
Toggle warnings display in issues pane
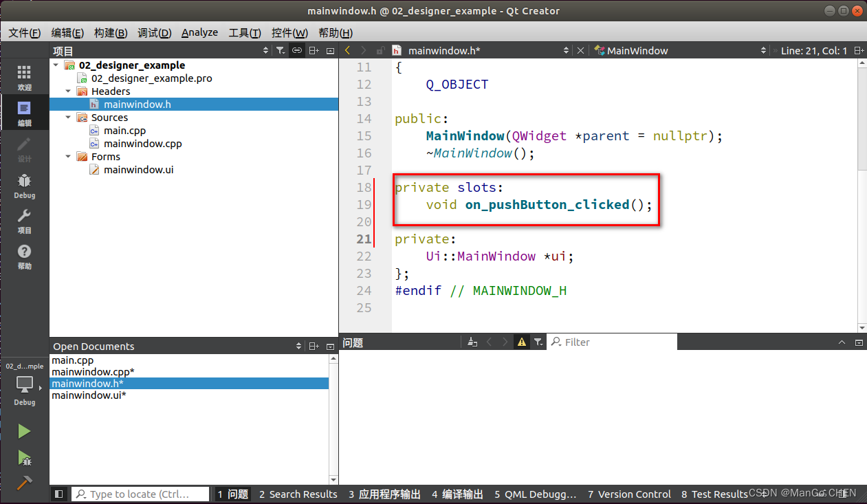(x=522, y=342)
